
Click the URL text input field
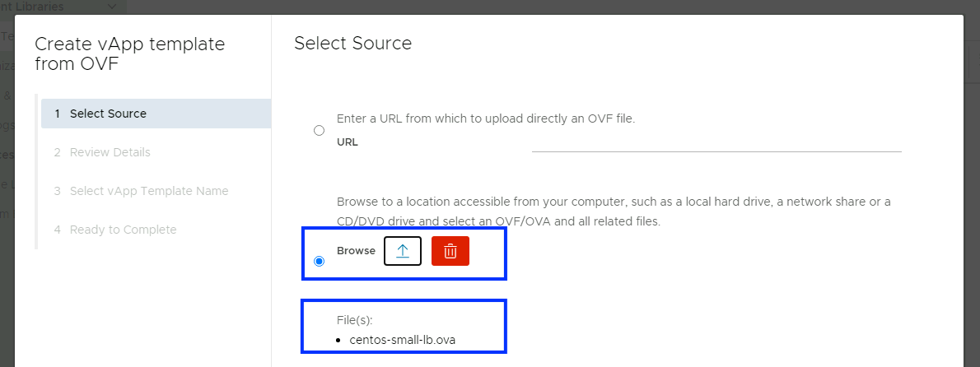tap(716, 142)
